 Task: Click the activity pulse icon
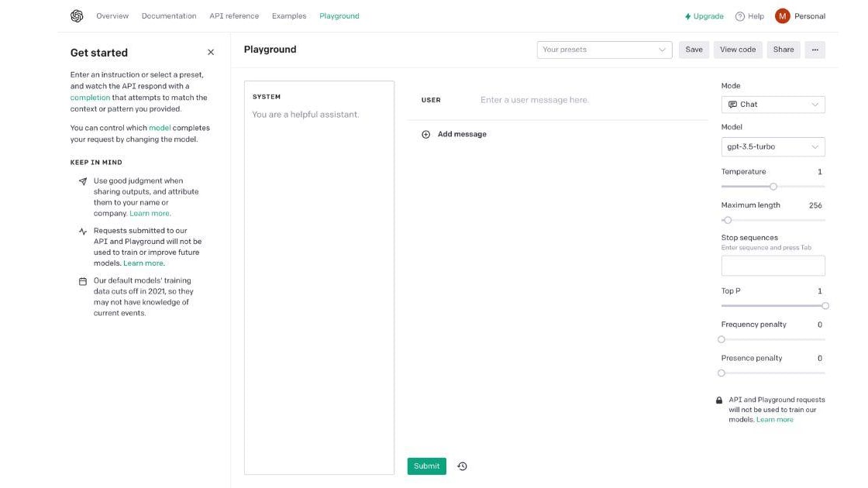click(83, 232)
